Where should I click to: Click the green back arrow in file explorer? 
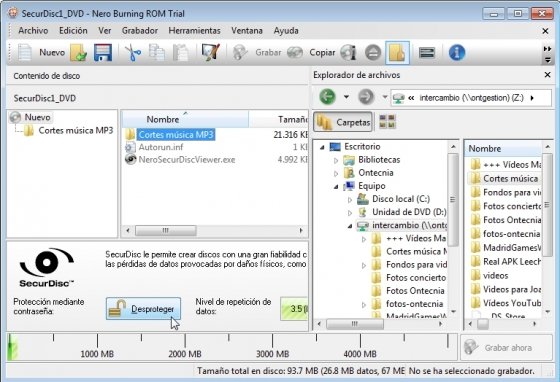click(x=327, y=97)
